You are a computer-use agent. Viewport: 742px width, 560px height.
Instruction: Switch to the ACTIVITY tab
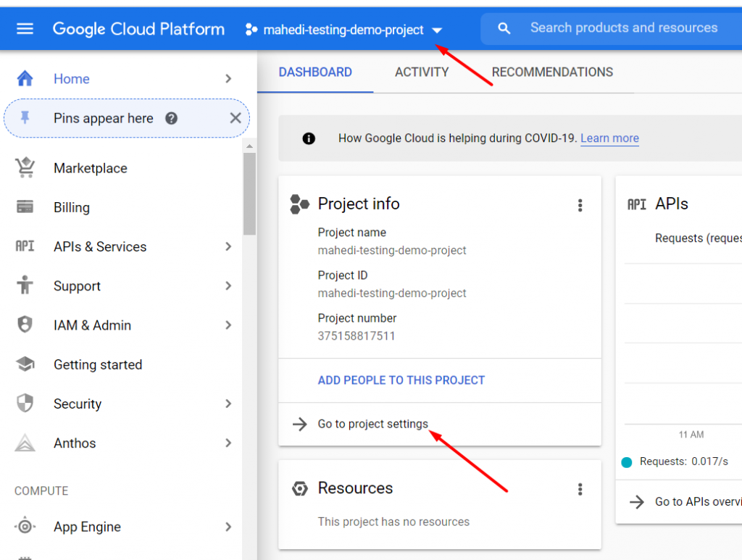pos(422,72)
